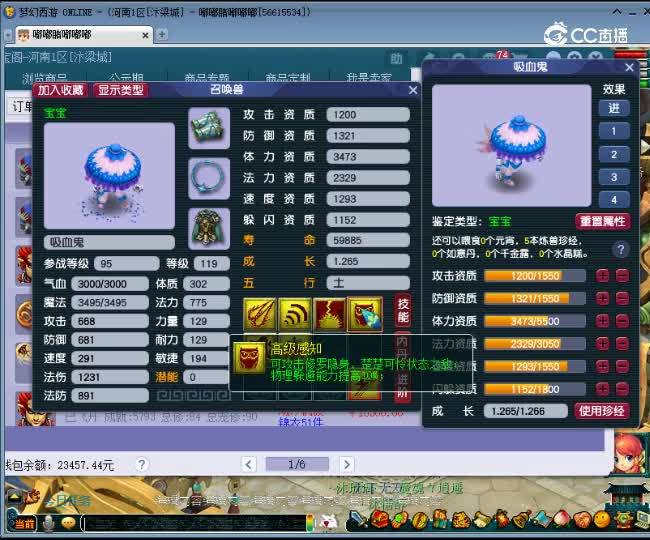Open the sword attack icon in bottom toolbar

pyautogui.click(x=359, y=520)
